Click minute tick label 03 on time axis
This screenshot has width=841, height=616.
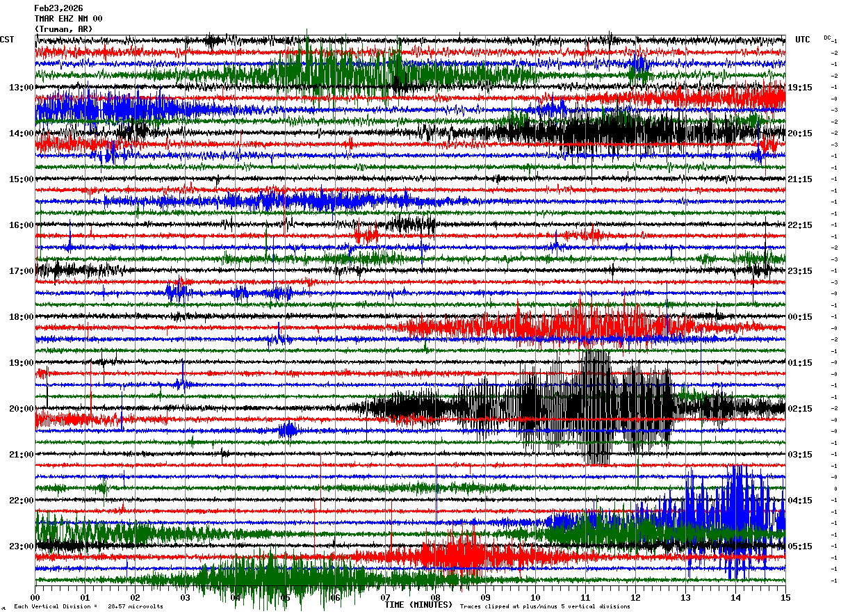click(185, 597)
